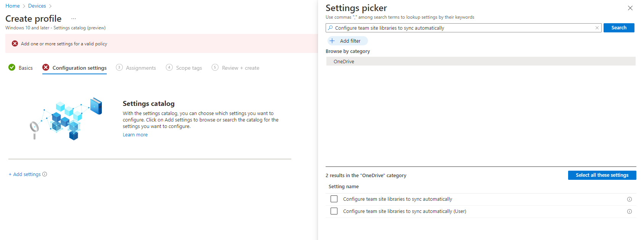Open the ellipsis menu next to Create profile

pyautogui.click(x=74, y=19)
